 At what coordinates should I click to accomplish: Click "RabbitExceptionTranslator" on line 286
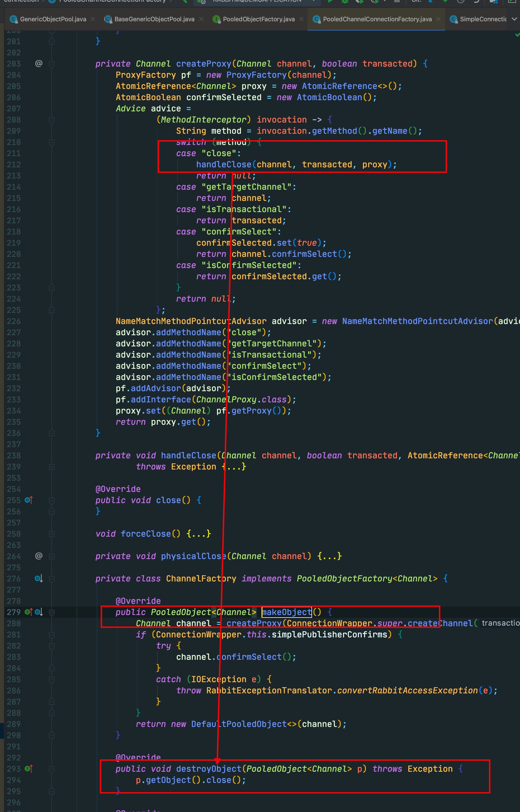(x=269, y=690)
